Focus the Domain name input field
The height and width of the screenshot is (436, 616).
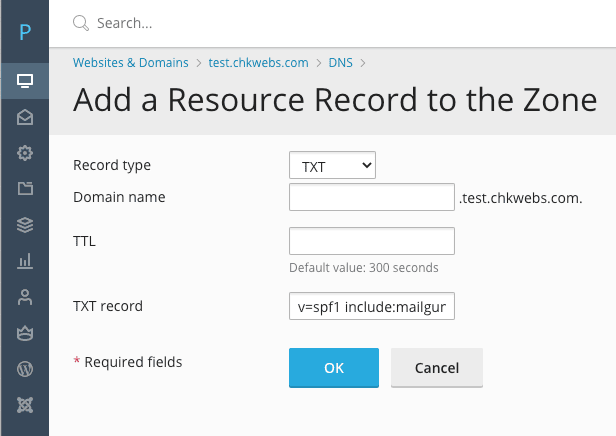[x=372, y=197]
